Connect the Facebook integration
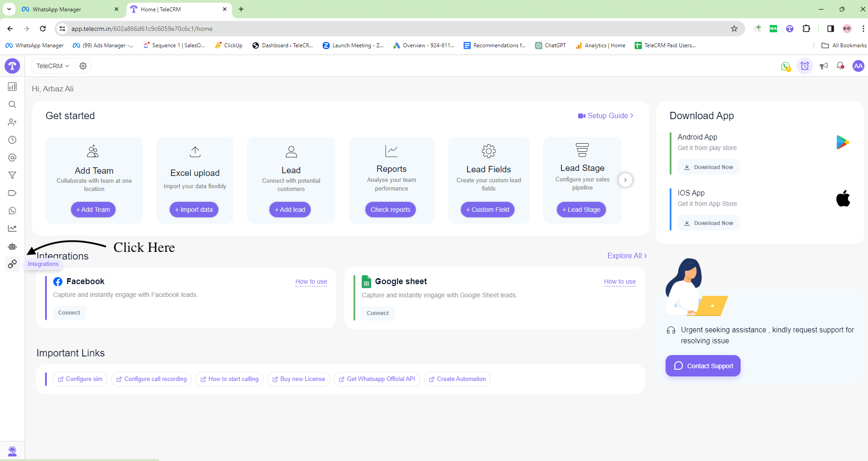Viewport: 868px width, 461px height. click(69, 313)
